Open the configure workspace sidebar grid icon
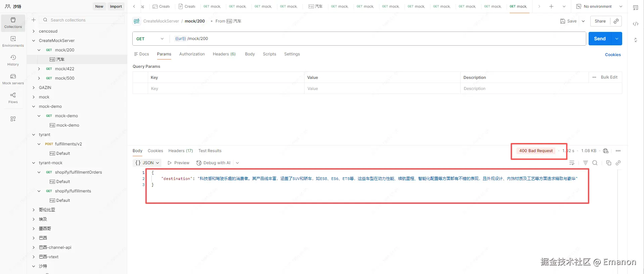The width and height of the screenshot is (644, 274). coord(13,119)
